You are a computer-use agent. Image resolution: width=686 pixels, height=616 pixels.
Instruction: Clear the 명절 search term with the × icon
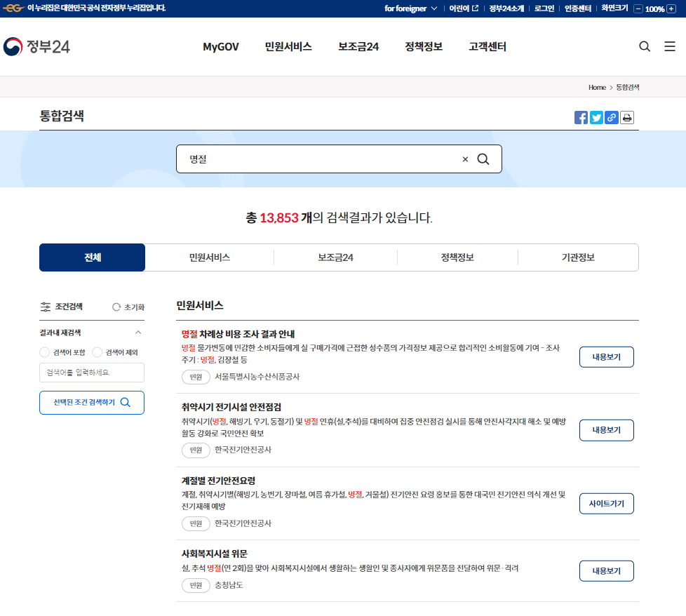point(465,159)
